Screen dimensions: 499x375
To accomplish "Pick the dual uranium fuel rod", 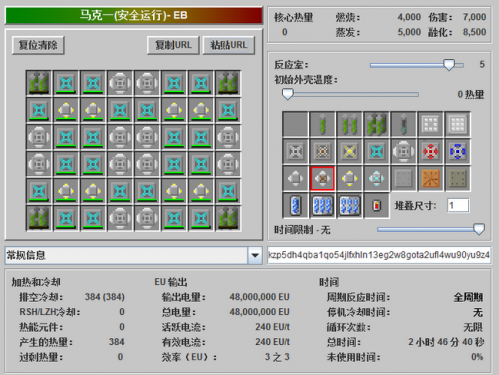I will point(349,124).
